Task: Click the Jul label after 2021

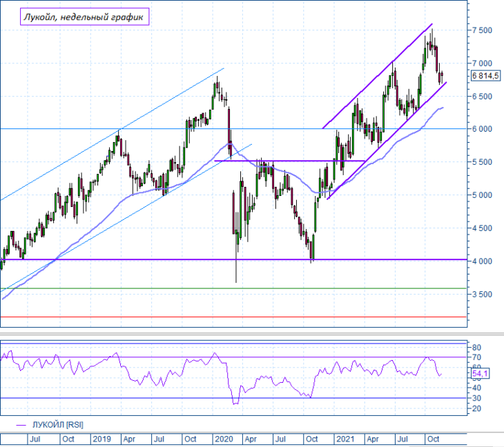Action: [x=403, y=439]
